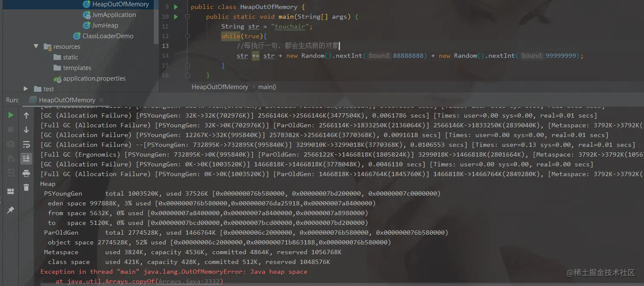Collapse while loop fold marker on line 12
The height and width of the screenshot is (286, 644).
(187, 36)
